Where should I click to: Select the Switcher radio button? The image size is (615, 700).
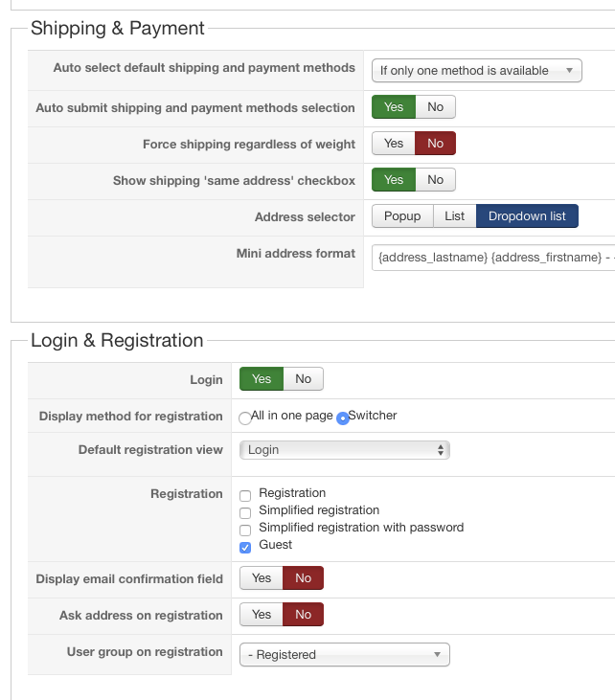pos(342,418)
